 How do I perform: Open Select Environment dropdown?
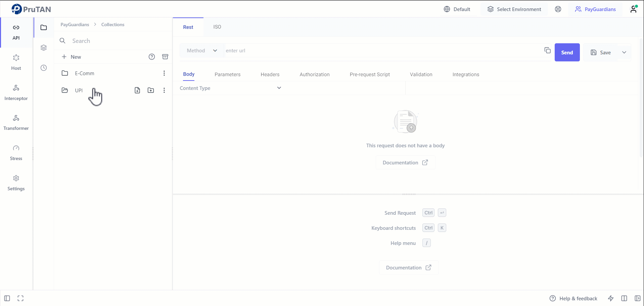tap(514, 9)
